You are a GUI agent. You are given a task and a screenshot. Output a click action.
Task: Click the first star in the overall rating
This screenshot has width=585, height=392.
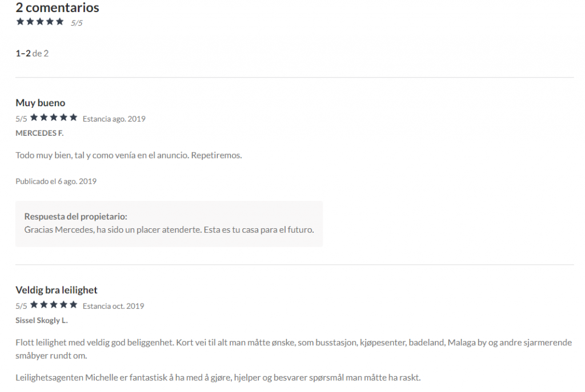[21, 22]
